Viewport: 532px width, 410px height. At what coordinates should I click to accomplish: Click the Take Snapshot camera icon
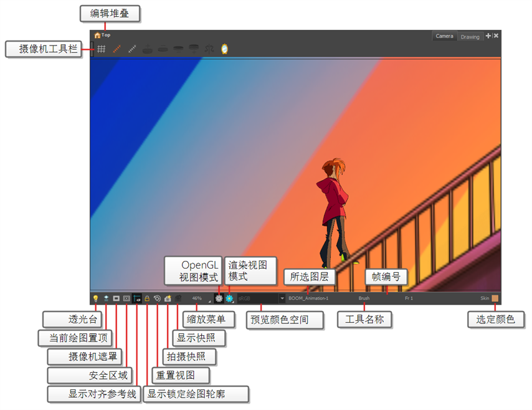pyautogui.click(x=168, y=298)
